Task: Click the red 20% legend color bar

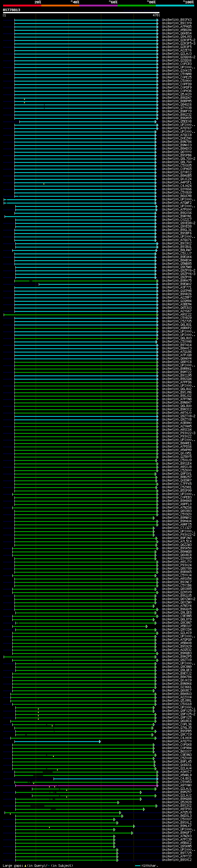Action: [22, 6]
